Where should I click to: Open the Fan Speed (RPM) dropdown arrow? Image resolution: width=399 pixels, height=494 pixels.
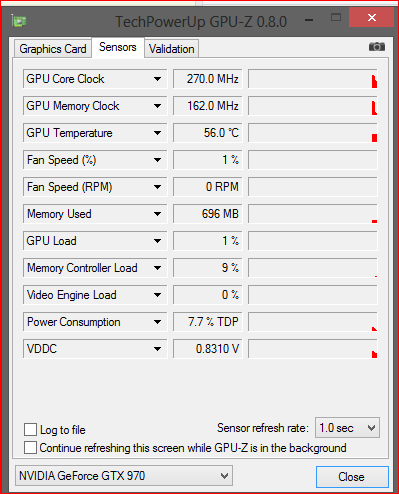pyautogui.click(x=157, y=187)
